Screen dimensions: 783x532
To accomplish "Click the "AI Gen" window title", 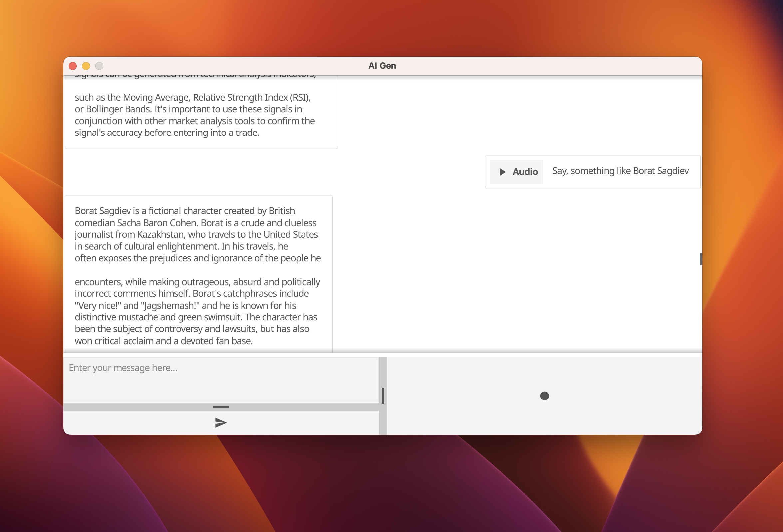I will (x=382, y=66).
